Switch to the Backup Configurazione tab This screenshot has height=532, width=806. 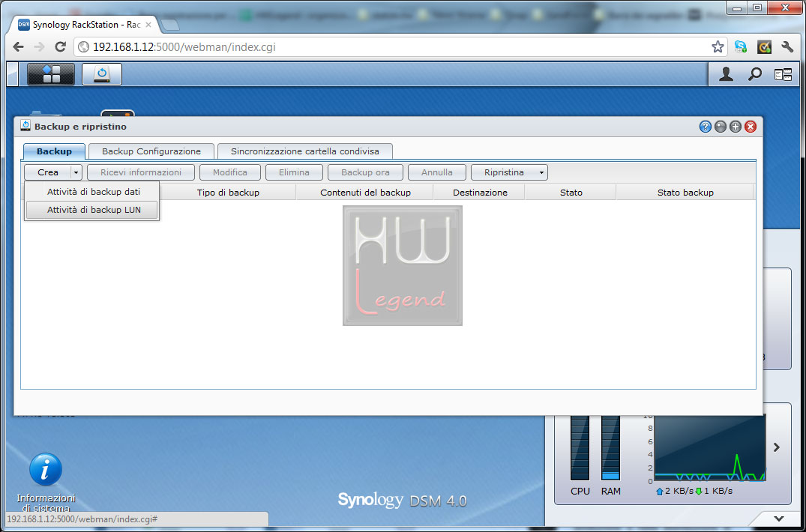151,151
